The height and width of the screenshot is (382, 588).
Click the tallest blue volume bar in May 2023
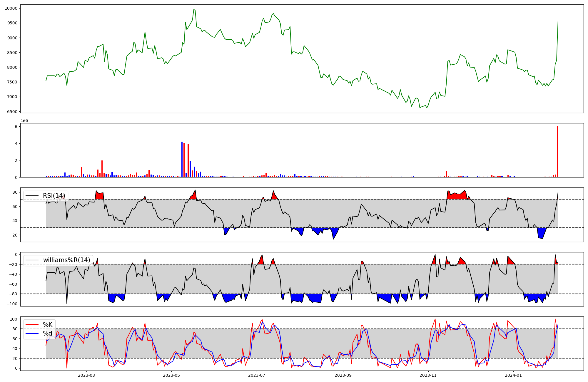click(182, 160)
